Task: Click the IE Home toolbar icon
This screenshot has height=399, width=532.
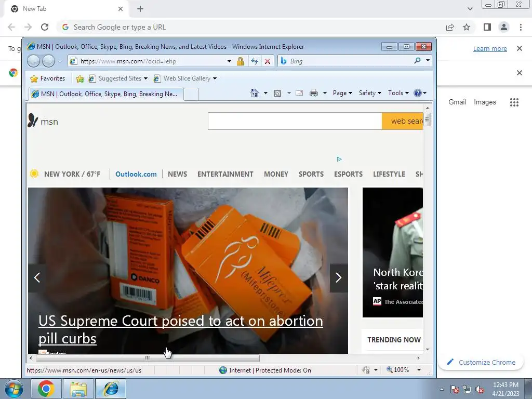Action: point(255,93)
